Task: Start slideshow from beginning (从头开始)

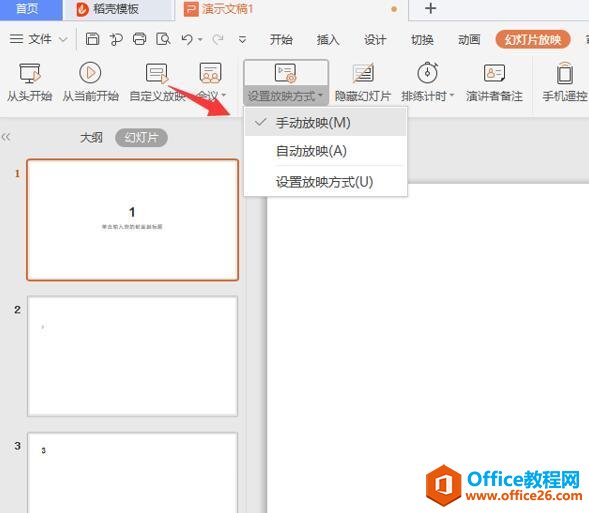Action: click(x=29, y=83)
